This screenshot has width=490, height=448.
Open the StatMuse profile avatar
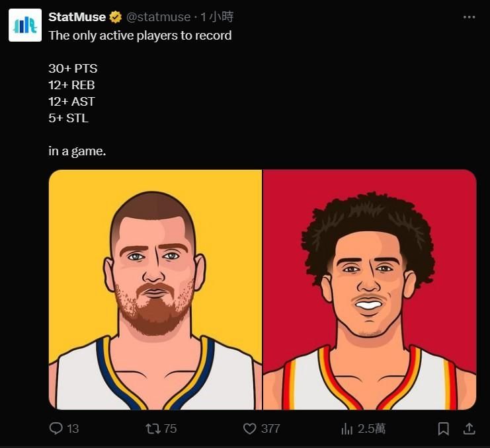coord(25,25)
